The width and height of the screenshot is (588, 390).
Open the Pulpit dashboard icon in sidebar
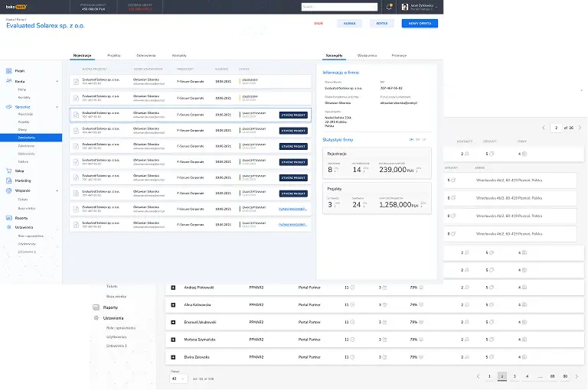click(8, 70)
